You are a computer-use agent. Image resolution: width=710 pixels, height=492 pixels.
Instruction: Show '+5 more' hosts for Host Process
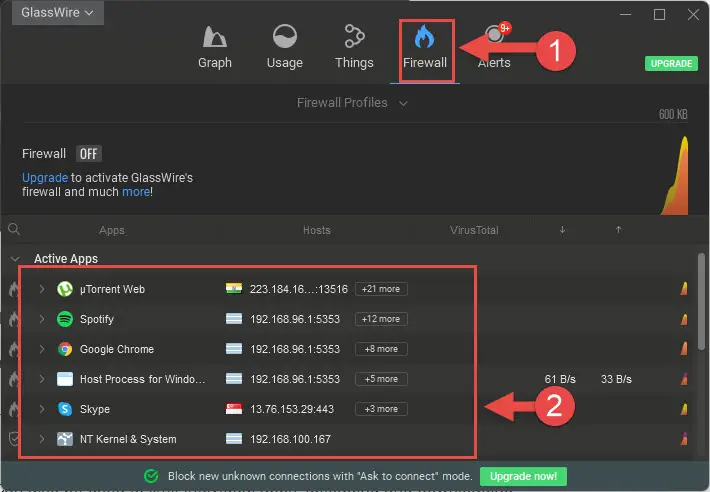coord(381,379)
